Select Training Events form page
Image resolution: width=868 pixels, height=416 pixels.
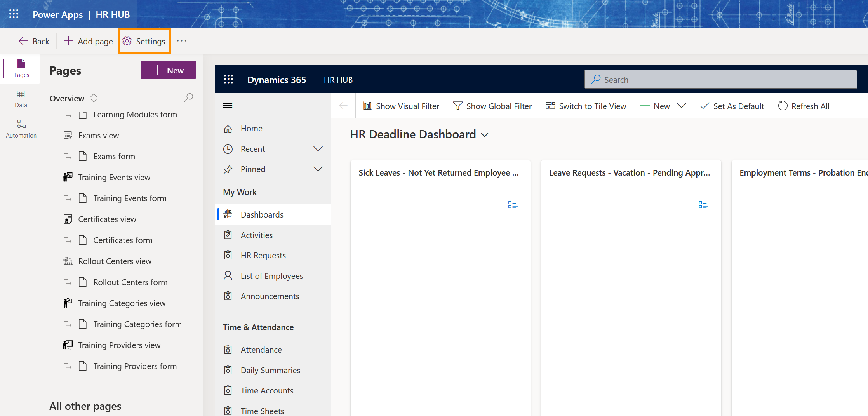129,198
